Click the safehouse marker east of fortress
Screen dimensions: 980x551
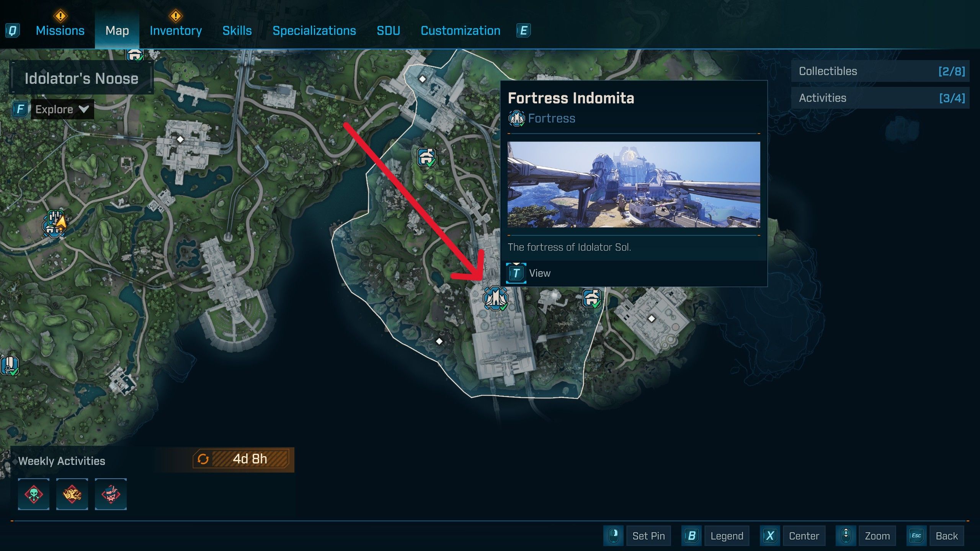click(592, 298)
